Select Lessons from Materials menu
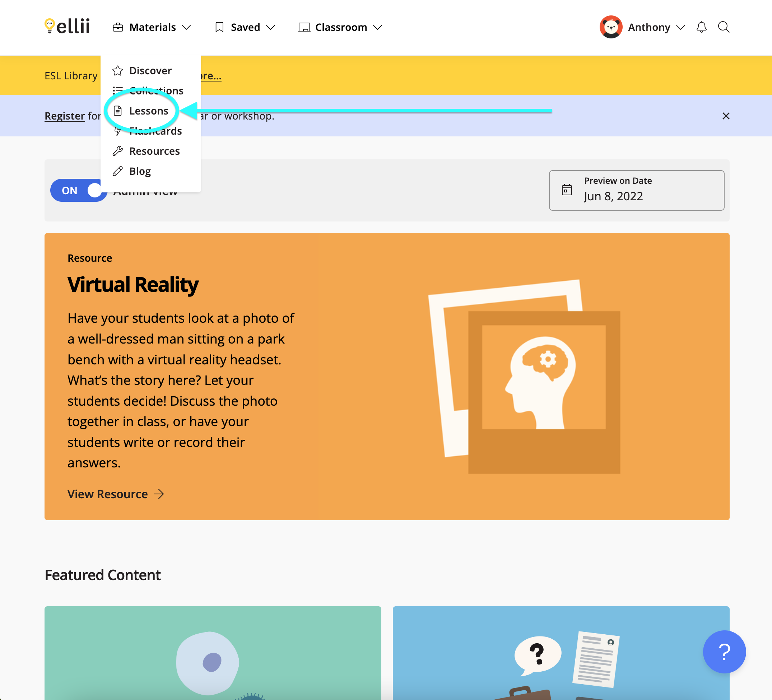 coord(149,111)
